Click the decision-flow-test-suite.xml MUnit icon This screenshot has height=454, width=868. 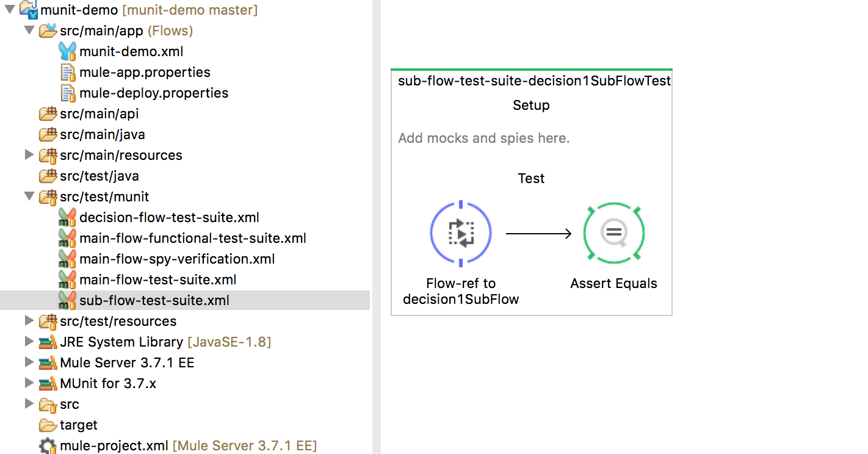tap(67, 218)
